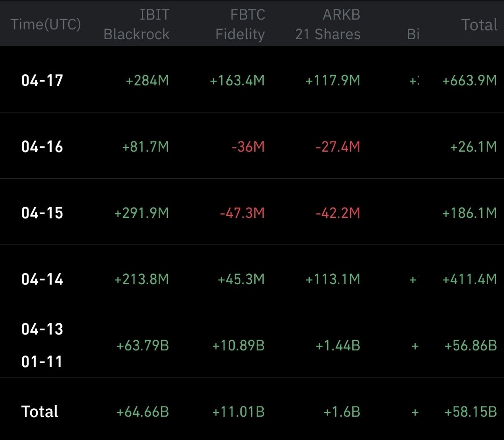Click the Time(UTC) column header
The width and height of the screenshot is (504, 440).
pyautogui.click(x=46, y=24)
